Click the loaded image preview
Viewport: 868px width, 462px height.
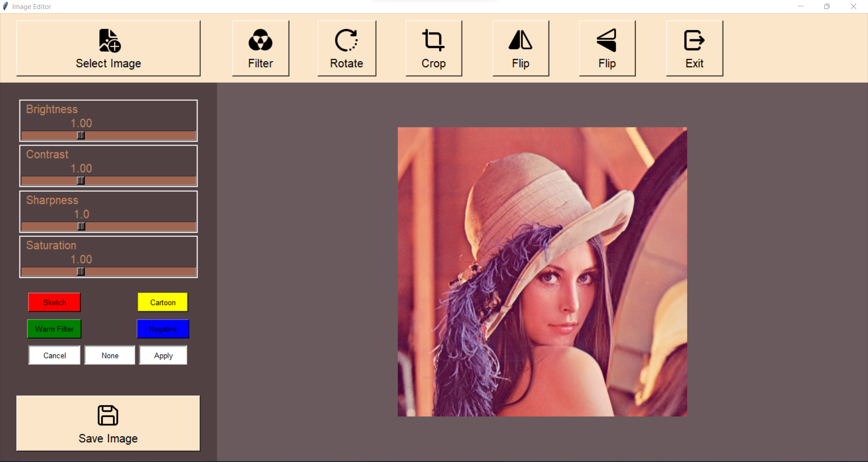point(542,272)
